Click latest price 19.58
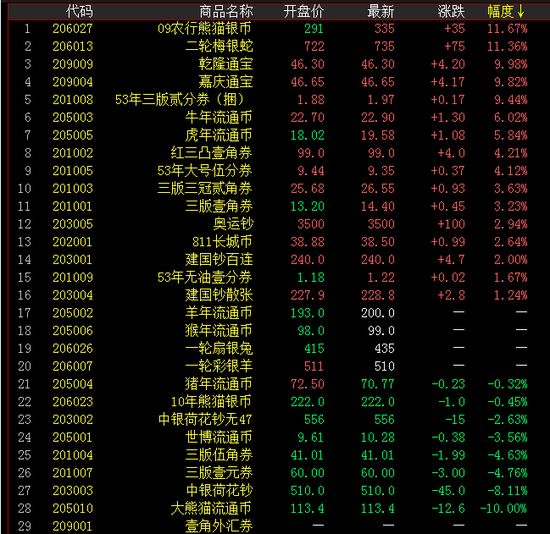This screenshot has height=534, width=550. tap(378, 135)
